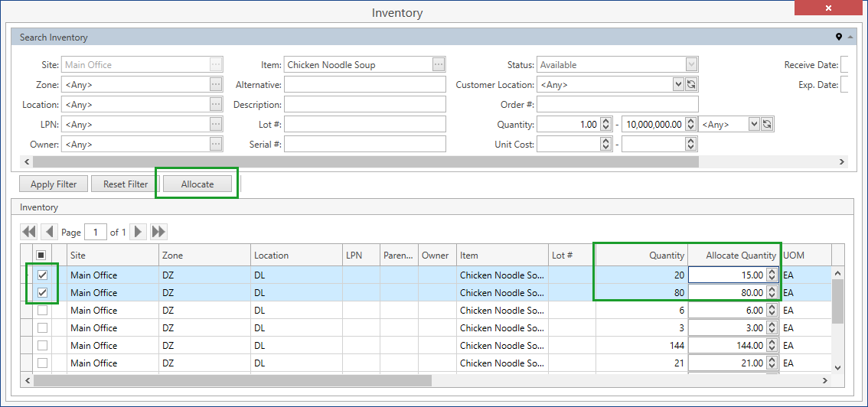Image resolution: width=868 pixels, height=407 pixels.
Task: Pin the Search Inventory panel
Action: click(839, 37)
